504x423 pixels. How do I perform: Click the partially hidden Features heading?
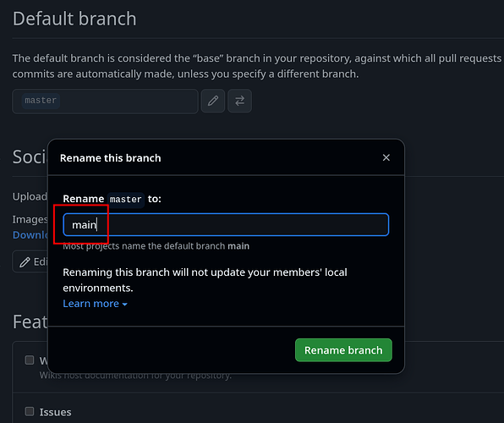click(30, 321)
